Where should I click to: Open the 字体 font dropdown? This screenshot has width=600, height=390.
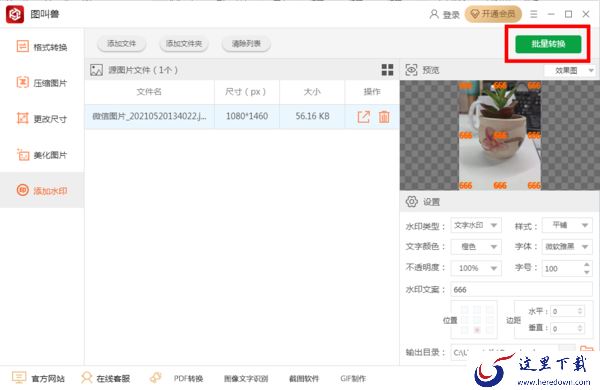click(567, 247)
